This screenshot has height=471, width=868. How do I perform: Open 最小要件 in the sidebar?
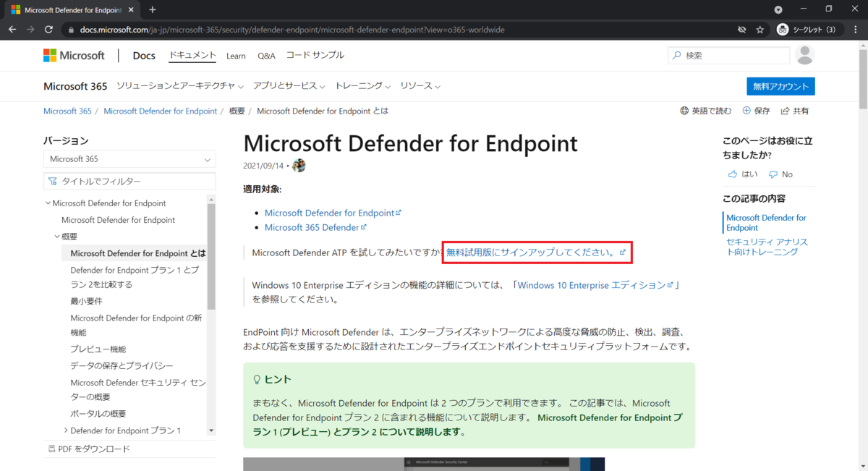[x=86, y=300]
